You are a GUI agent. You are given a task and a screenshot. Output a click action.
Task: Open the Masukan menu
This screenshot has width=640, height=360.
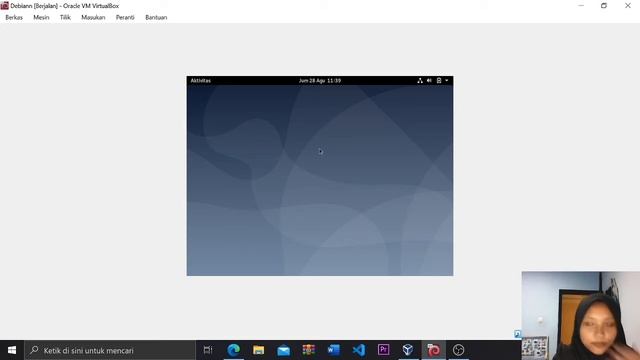click(93, 18)
